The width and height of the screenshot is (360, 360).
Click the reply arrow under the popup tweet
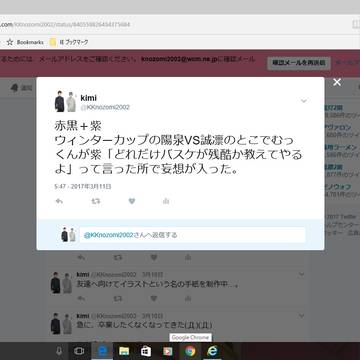[59, 201]
